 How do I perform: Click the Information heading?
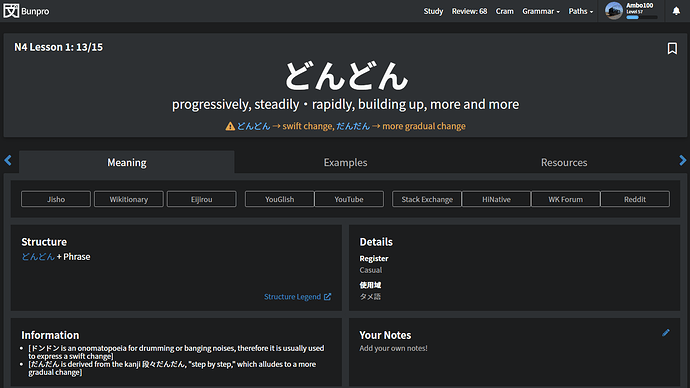(x=50, y=335)
